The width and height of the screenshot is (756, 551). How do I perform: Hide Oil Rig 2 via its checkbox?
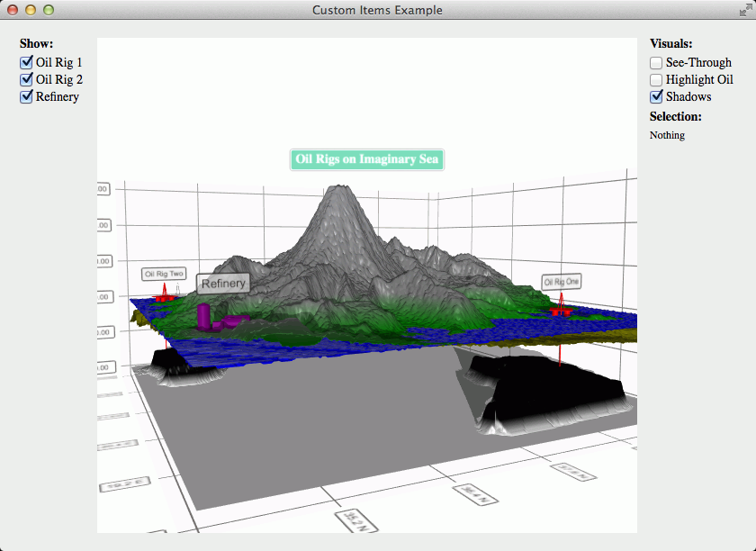tap(27, 80)
